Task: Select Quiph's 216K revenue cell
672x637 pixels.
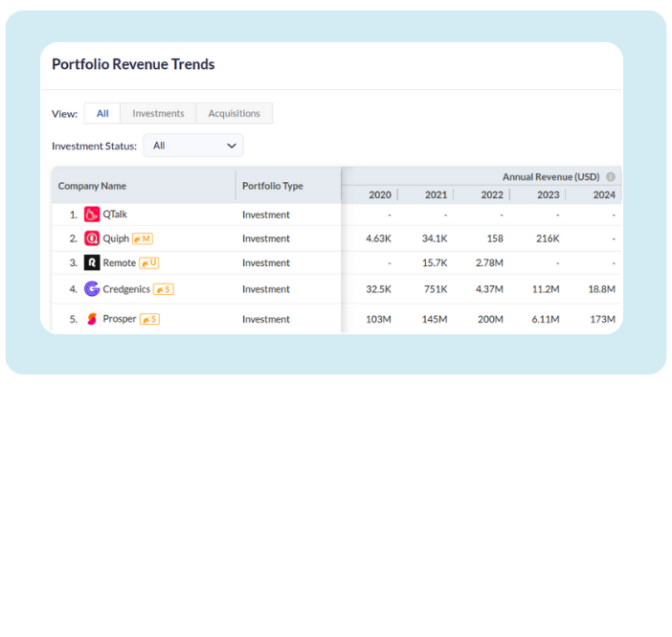Action: coord(548,239)
